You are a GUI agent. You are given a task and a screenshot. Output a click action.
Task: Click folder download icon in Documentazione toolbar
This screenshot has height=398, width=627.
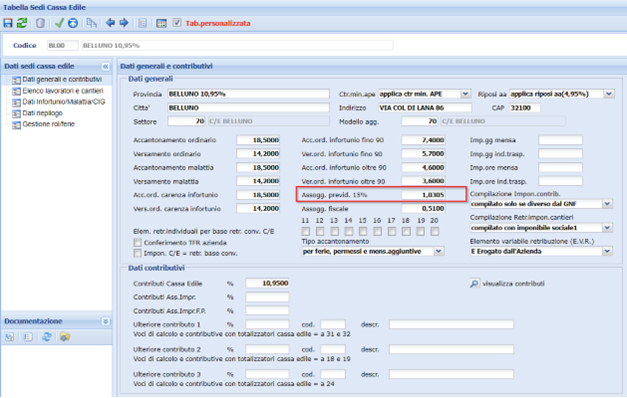pos(65,337)
